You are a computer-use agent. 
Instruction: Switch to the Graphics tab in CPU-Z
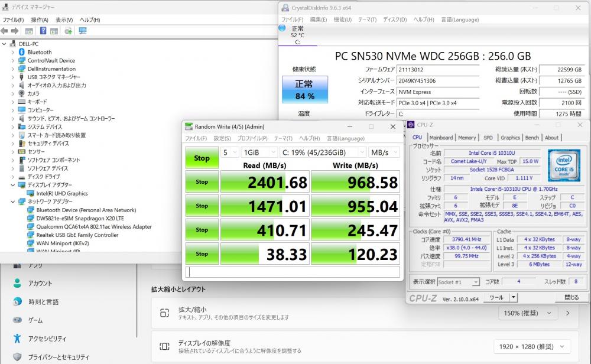click(x=511, y=138)
